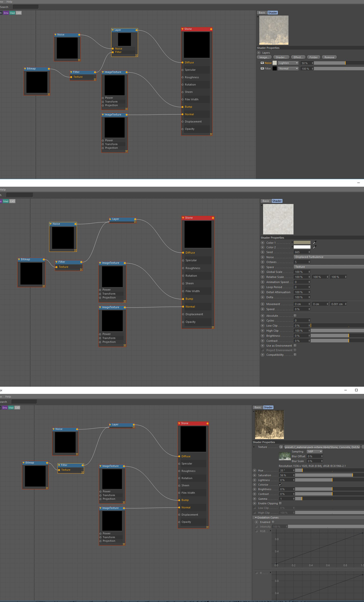Image resolution: width=364 pixels, height=602 pixels.
Task: Open the Noise type dropdown showing Displaced Turbulence
Action: (x=329, y=257)
